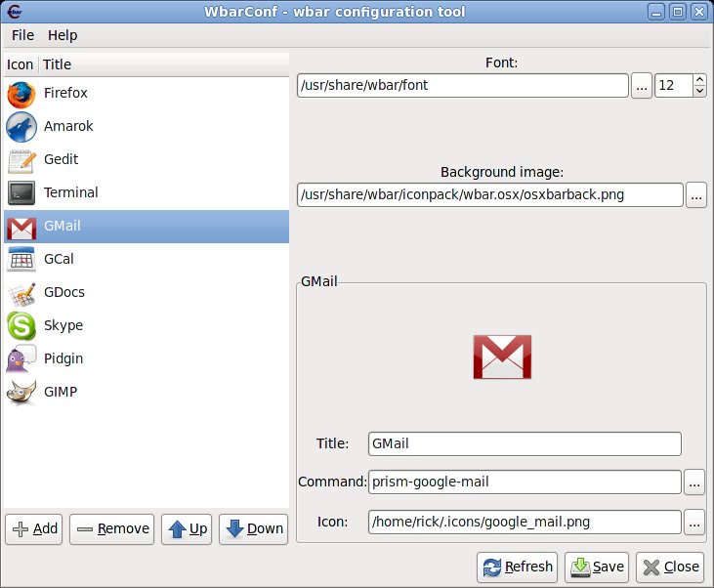Select the Firefox title text
The image size is (714, 588).
click(65, 93)
